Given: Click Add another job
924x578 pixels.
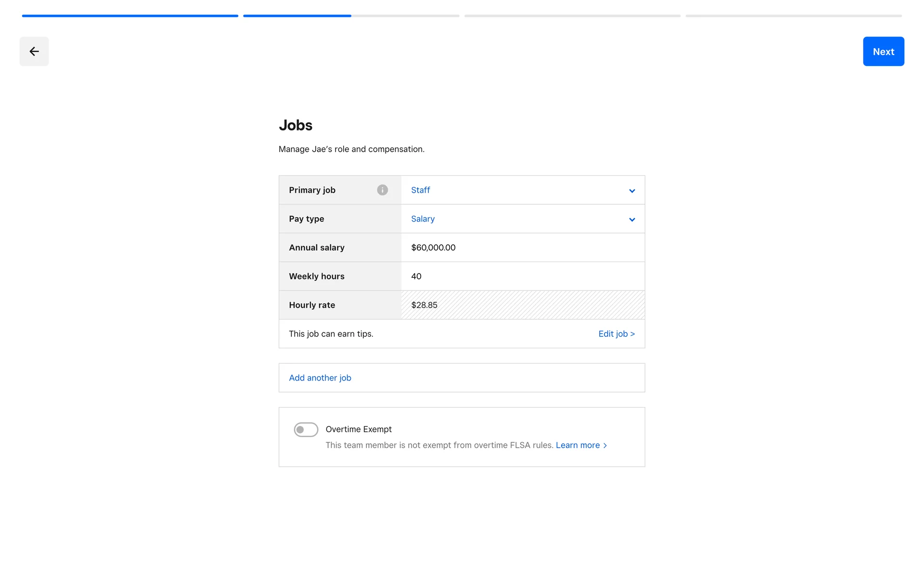Looking at the screenshot, I should [320, 378].
